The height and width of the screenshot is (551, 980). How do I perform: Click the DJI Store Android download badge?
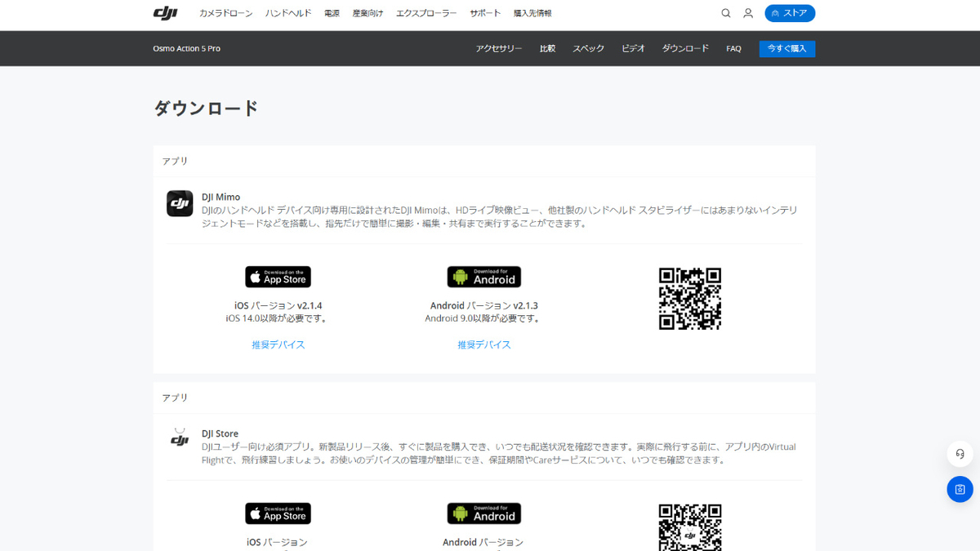coord(484,513)
